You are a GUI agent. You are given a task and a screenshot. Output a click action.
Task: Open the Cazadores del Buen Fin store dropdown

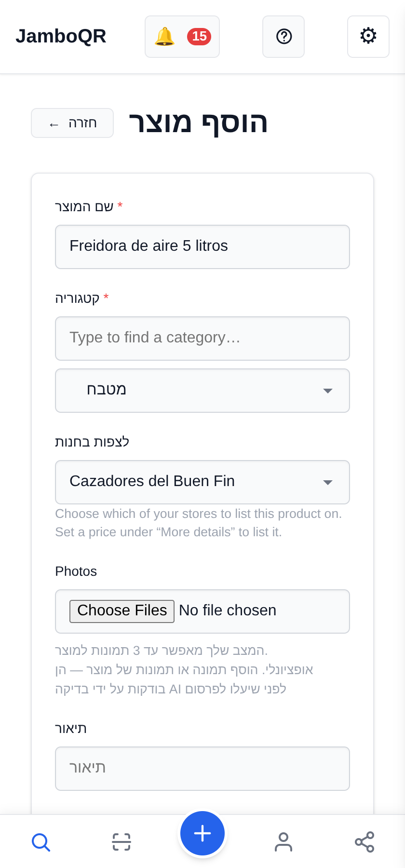(x=202, y=482)
